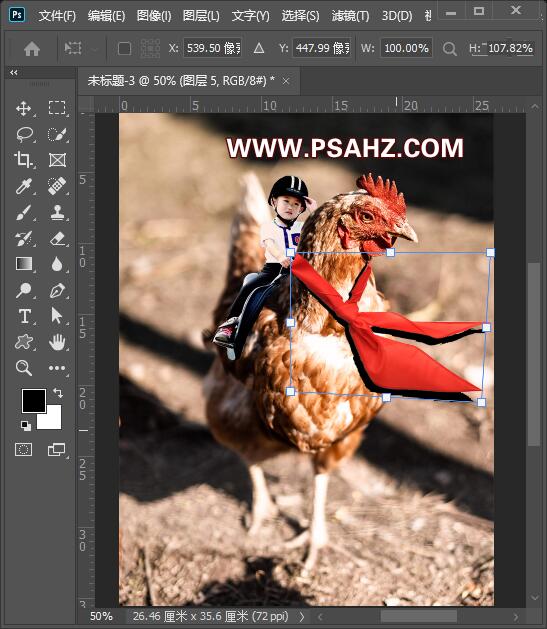Click the Home icon in options bar
The image size is (547, 629).
click(32, 49)
